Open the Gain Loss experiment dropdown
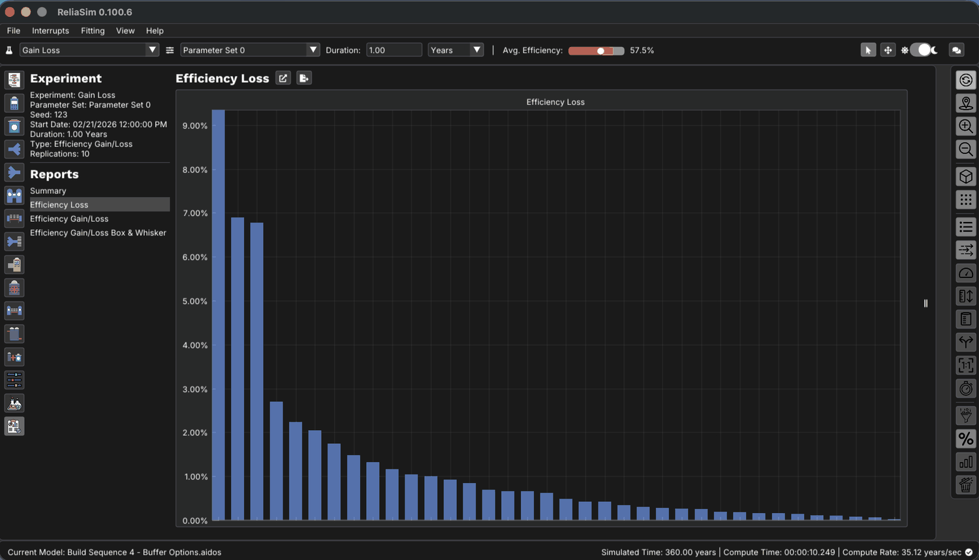Screen dimensions: 979x560 (x=89, y=50)
